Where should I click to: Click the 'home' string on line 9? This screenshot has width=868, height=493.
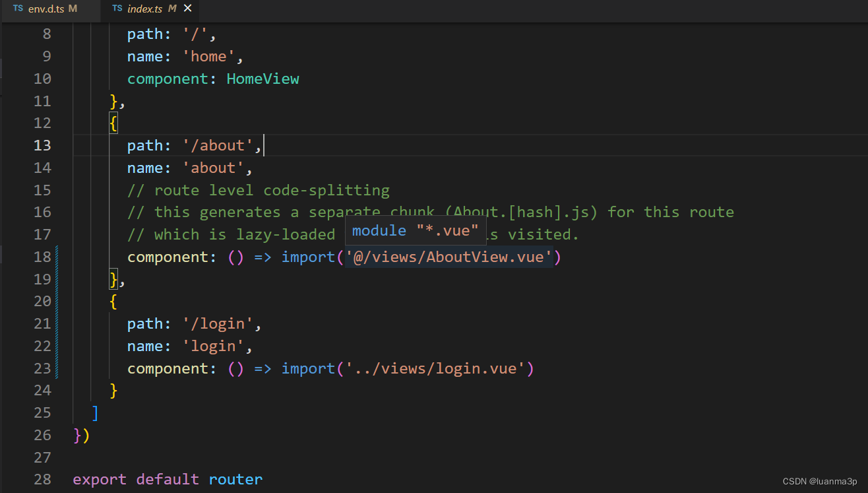click(208, 56)
